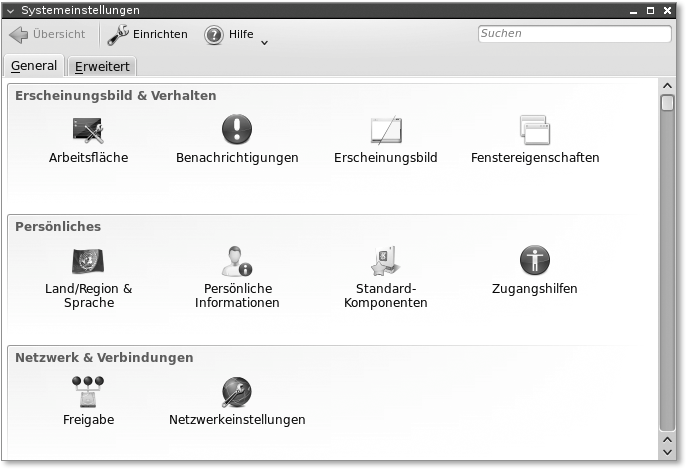Click the scrollbar down arrow

pyautogui.click(x=667, y=440)
